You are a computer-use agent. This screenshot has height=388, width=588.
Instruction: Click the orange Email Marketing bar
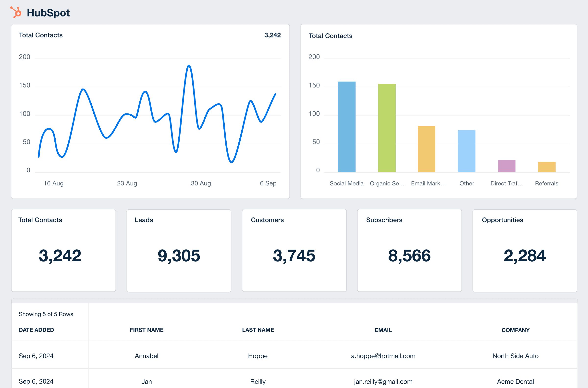point(426,149)
